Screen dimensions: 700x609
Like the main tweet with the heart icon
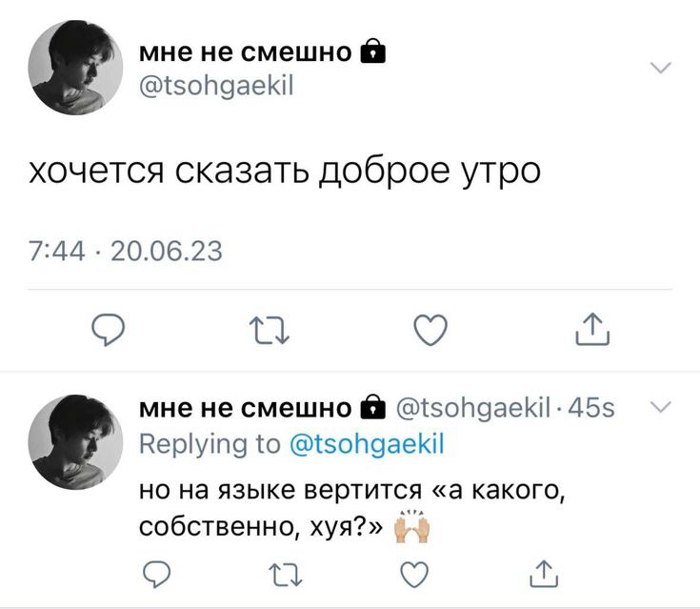432,331
